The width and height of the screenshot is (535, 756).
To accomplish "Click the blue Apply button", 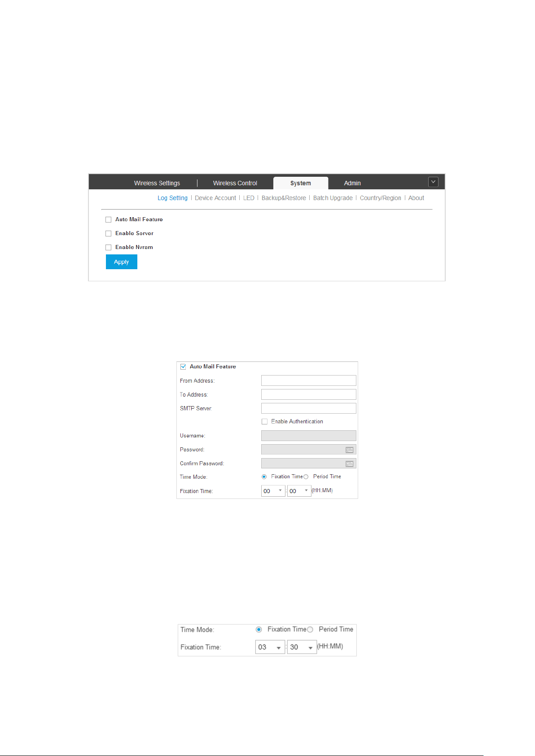I will pyautogui.click(x=122, y=262).
